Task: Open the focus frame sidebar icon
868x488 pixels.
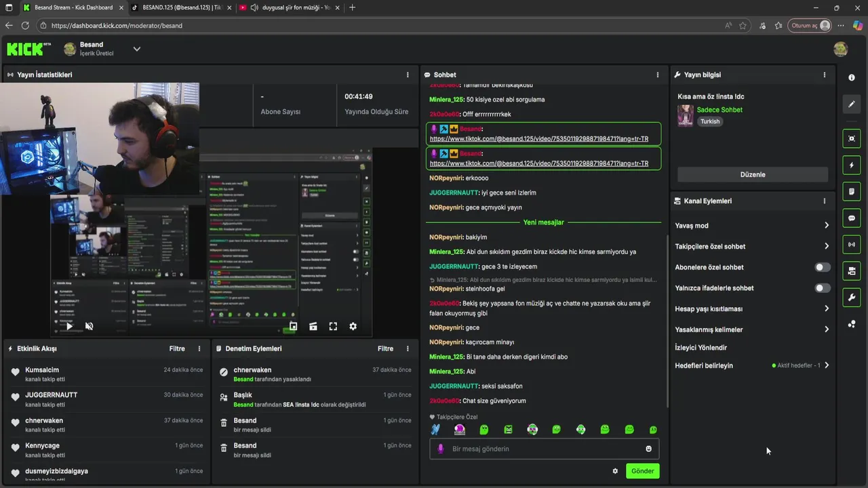Action: tap(852, 139)
